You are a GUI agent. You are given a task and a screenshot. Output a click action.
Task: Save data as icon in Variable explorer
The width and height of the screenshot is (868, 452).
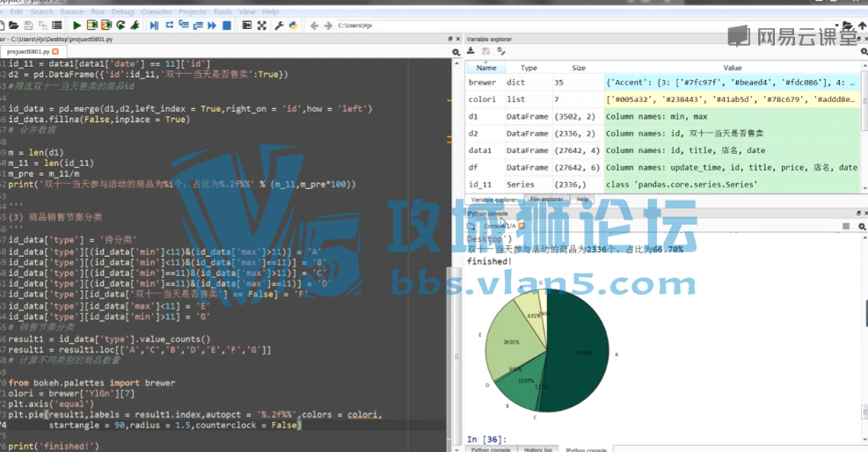click(501, 52)
